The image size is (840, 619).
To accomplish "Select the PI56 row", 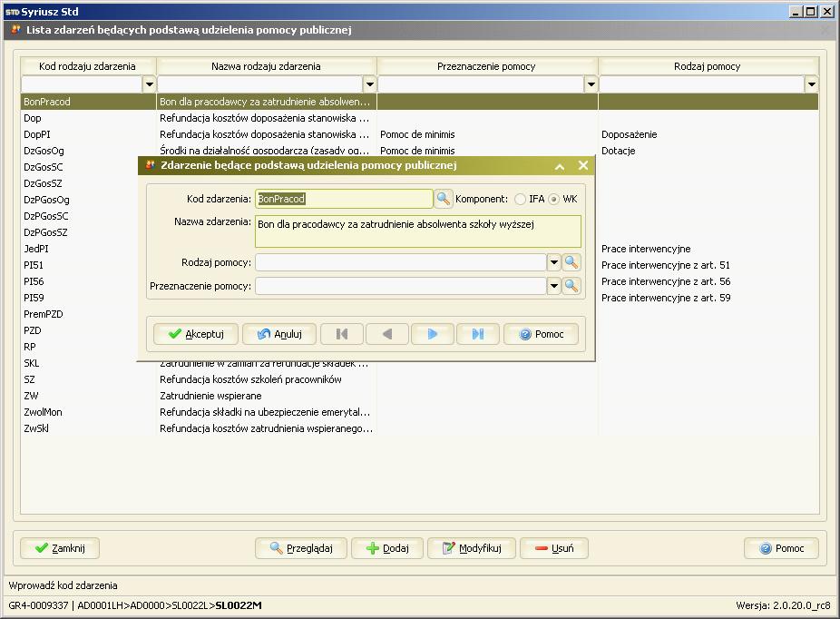I will click(79, 281).
